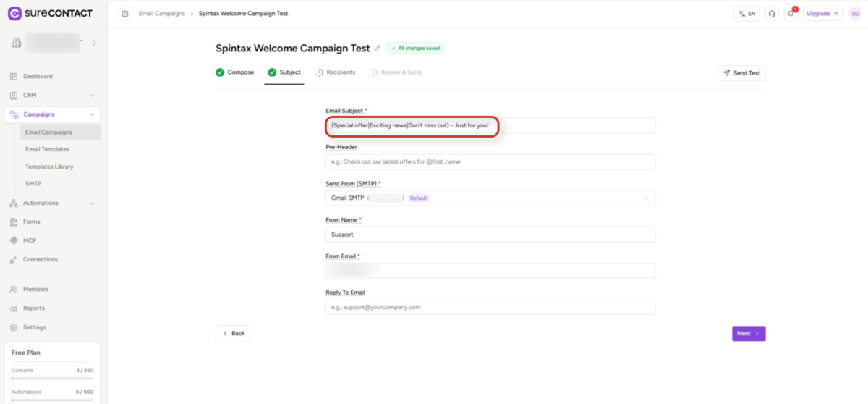Open the language selector EN
Screen dimensions: 868x404
coord(746,13)
